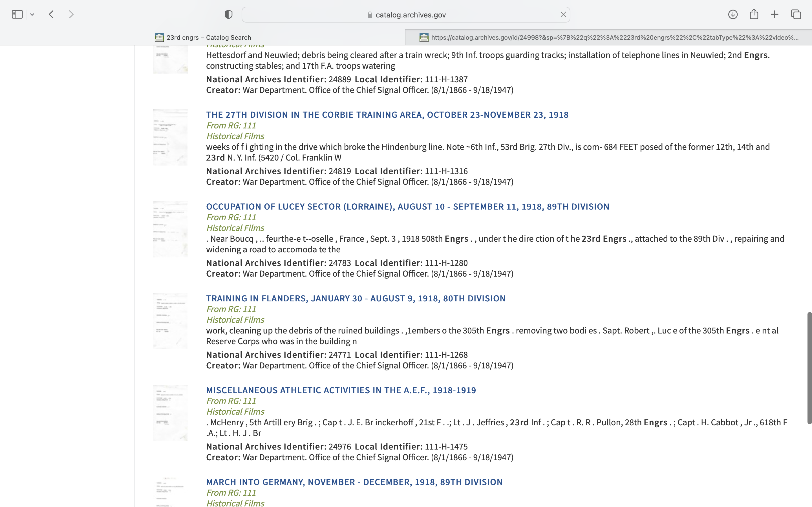The height and width of the screenshot is (507, 812).
Task: Click the forward navigation arrow
Action: [71, 14]
